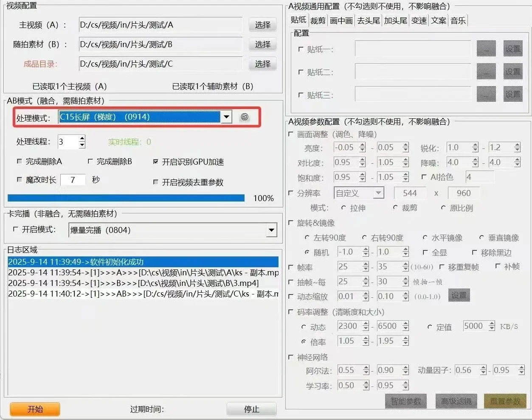Disable the 开启识别GPU加速 checkbox
This screenshot has height=420, width=532.
pos(157,161)
